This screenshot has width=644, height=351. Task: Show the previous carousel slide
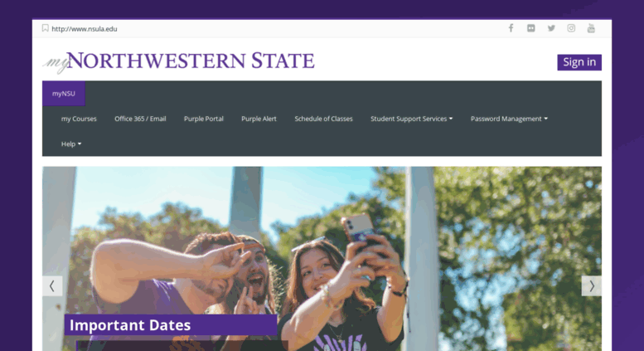coord(52,286)
